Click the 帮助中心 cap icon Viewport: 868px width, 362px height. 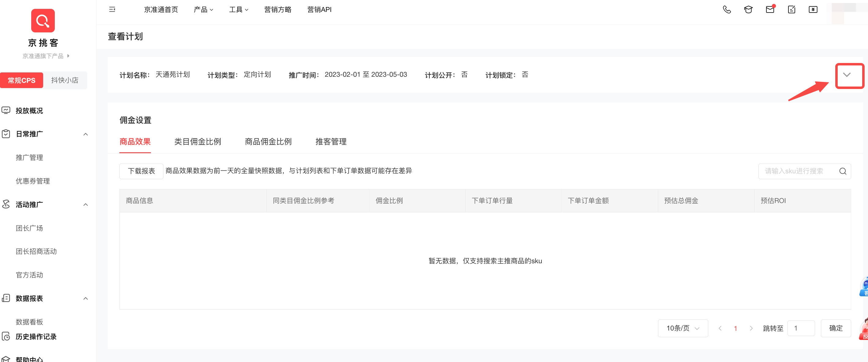pyautogui.click(x=6, y=359)
